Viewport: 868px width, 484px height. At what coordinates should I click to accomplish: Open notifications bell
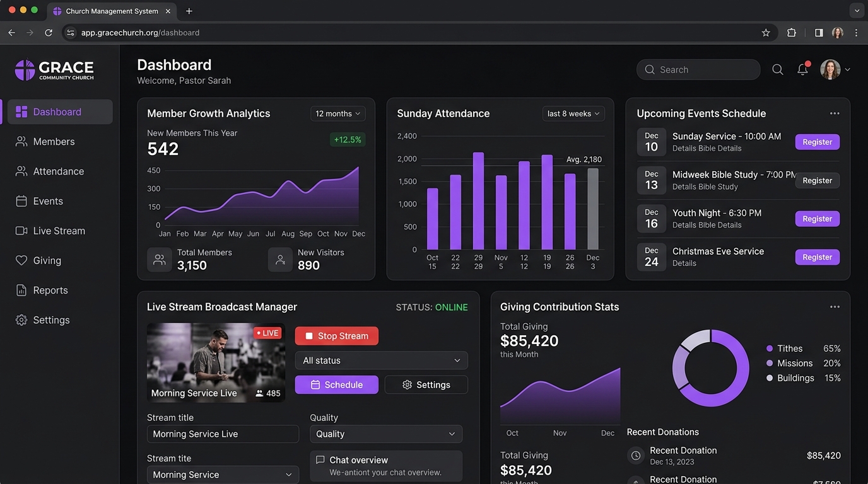point(802,69)
